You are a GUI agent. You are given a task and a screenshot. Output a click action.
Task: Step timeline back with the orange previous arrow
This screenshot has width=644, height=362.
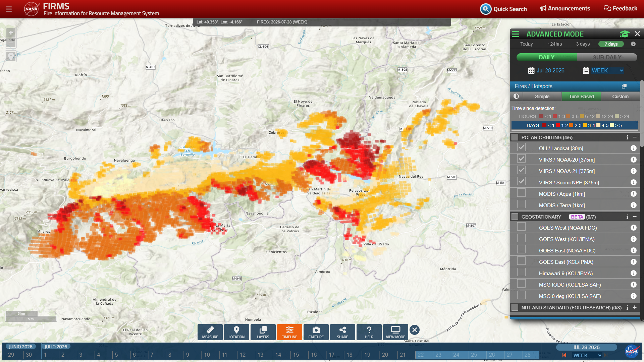tap(565, 355)
